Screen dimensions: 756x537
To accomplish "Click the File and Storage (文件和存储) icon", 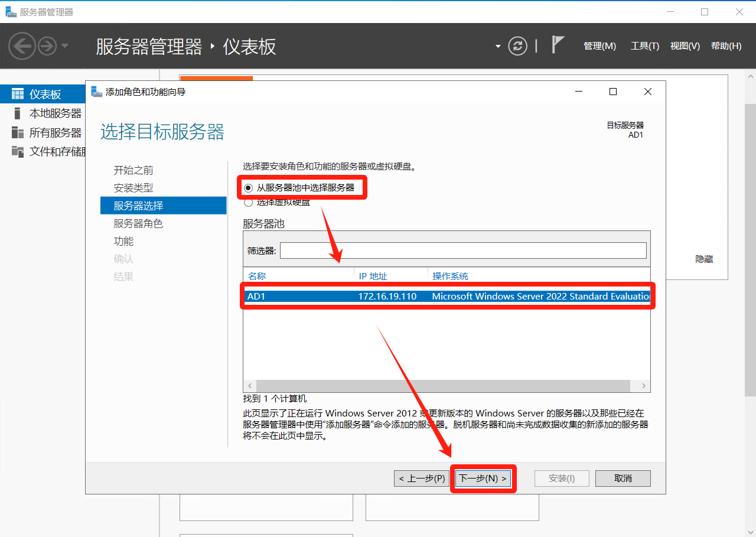I will tap(18, 152).
